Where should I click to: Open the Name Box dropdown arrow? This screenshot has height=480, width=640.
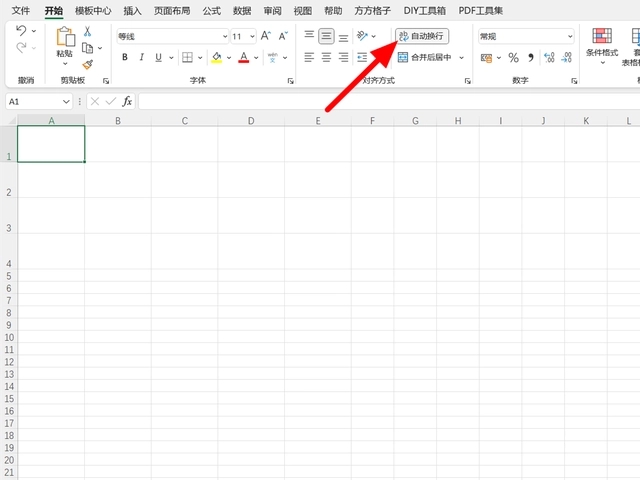[x=66, y=102]
